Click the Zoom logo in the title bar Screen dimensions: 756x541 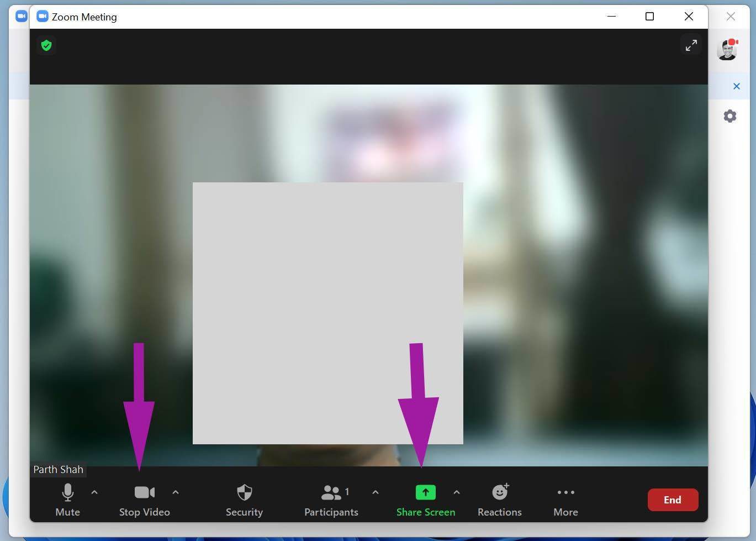click(x=43, y=17)
